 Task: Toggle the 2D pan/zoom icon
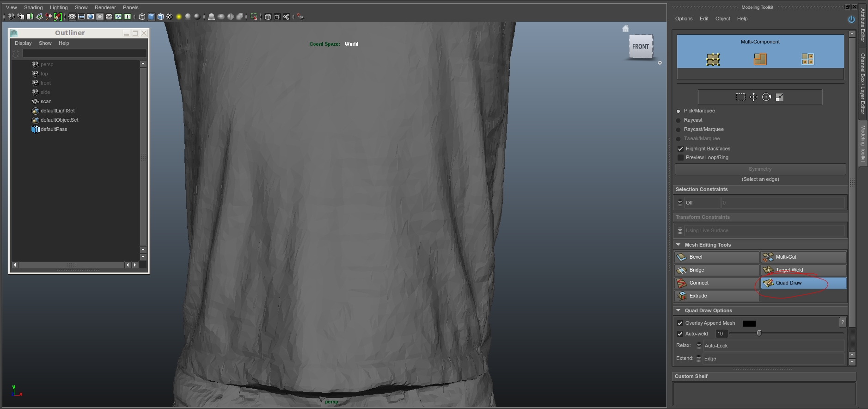tap(49, 17)
